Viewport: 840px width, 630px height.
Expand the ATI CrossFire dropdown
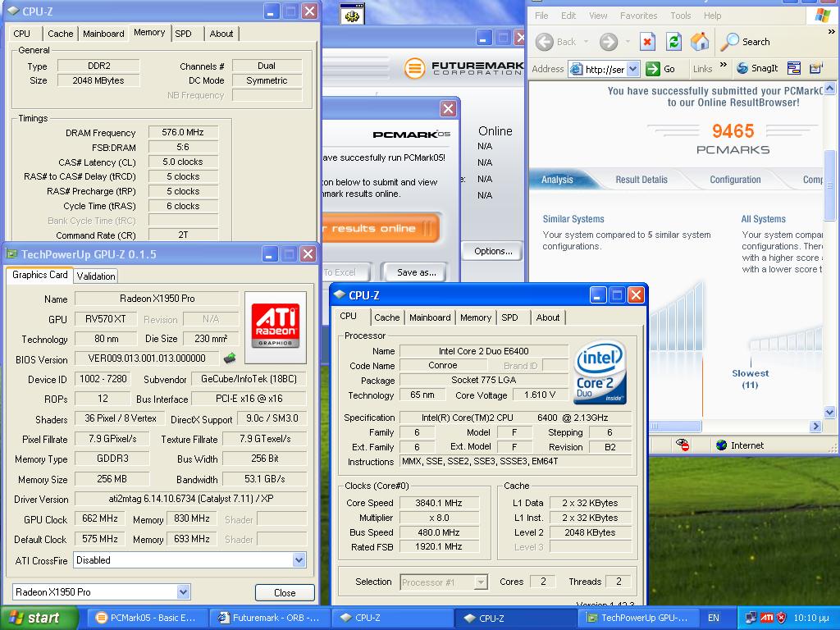tap(299, 559)
